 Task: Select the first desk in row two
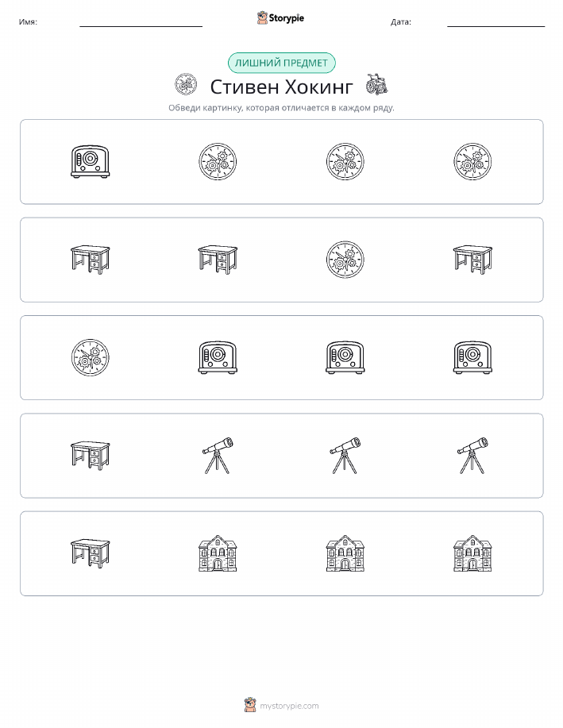(x=90, y=260)
